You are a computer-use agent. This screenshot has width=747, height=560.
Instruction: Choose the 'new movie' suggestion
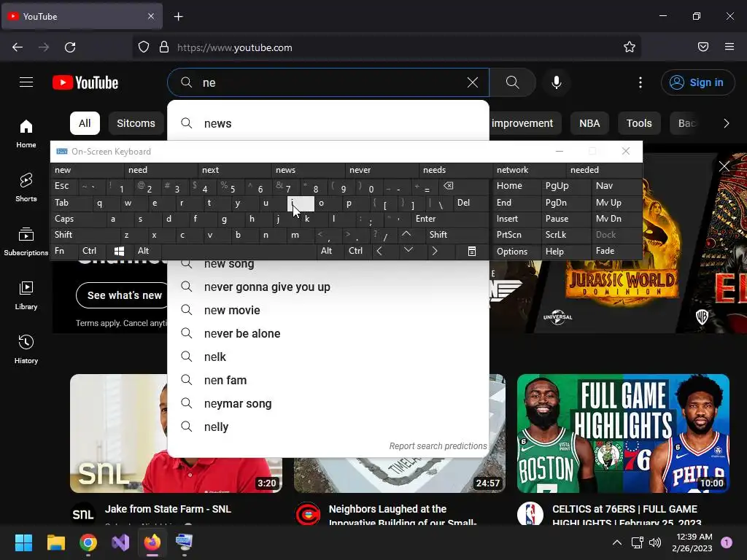coord(328,311)
